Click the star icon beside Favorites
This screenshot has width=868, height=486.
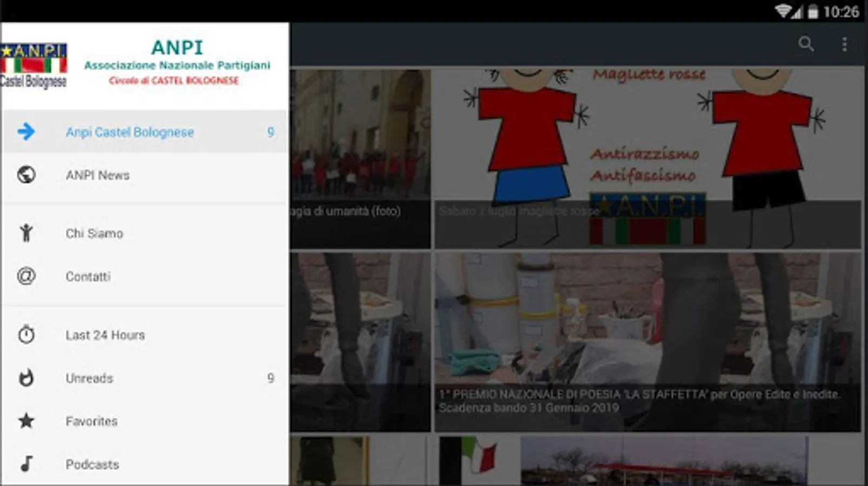click(x=26, y=421)
